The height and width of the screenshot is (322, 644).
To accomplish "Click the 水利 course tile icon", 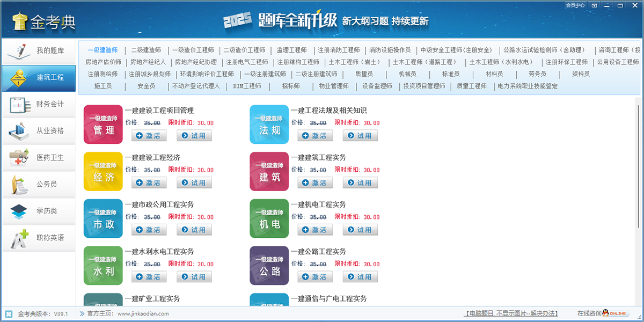I will tap(103, 265).
